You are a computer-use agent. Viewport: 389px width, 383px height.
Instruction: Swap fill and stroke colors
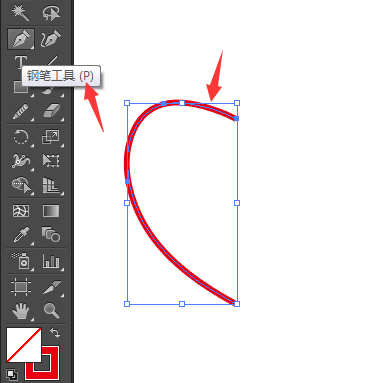(55, 333)
